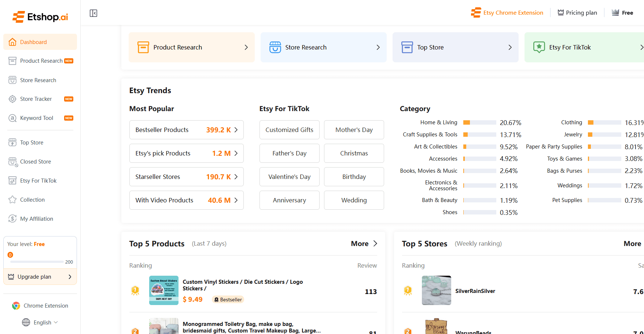This screenshot has height=334, width=644.
Task: Collapse the sidebar panel
Action: tap(93, 13)
